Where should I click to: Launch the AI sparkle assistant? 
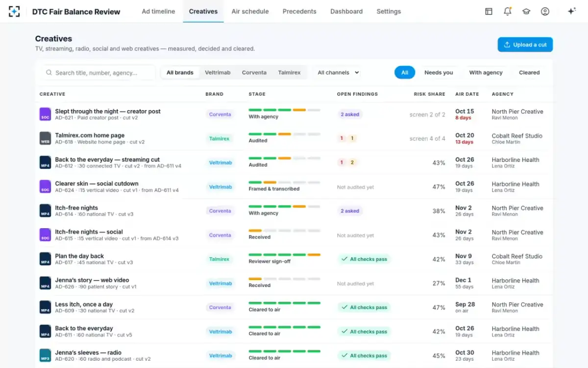point(571,11)
